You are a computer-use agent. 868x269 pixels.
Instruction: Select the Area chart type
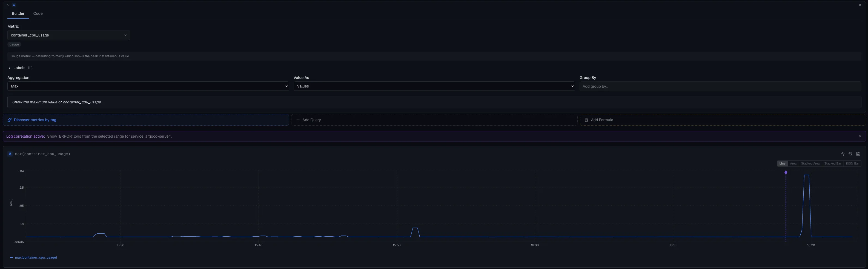coord(793,164)
